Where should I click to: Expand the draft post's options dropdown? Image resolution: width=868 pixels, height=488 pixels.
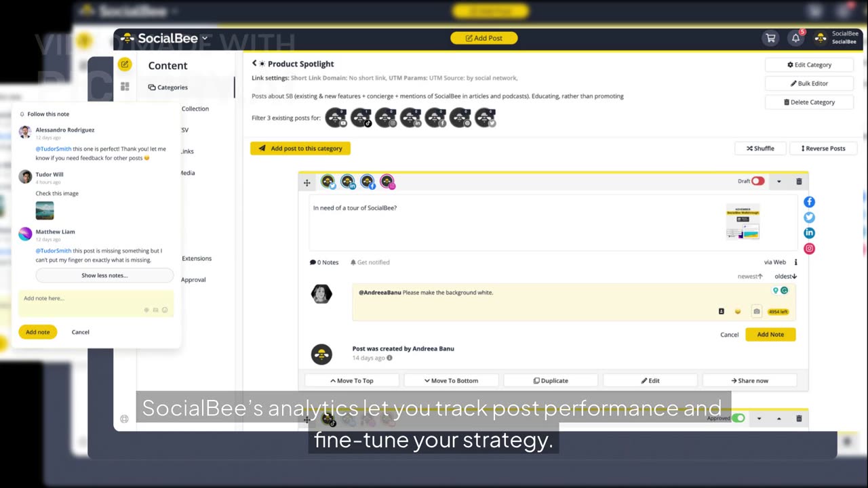[x=778, y=182]
